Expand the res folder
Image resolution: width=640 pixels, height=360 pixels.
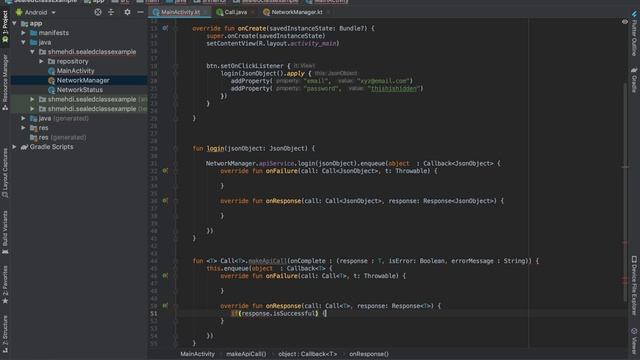pos(24,128)
